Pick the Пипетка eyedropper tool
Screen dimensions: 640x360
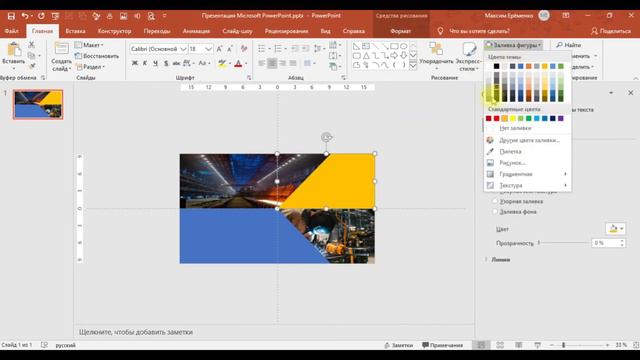[x=510, y=151]
